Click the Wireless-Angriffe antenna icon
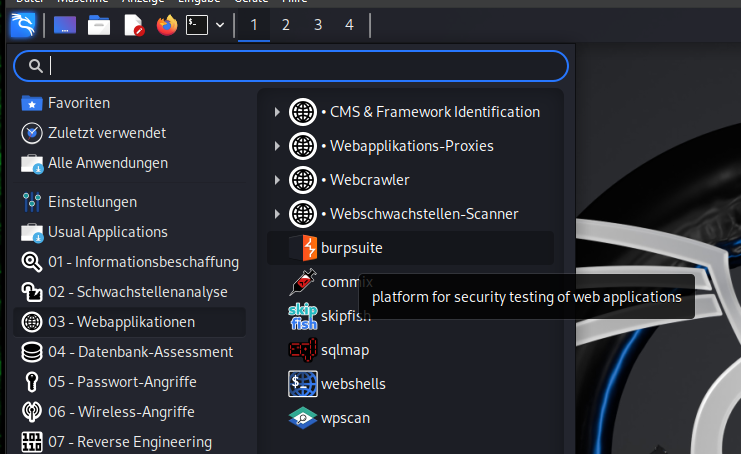 pos(32,412)
